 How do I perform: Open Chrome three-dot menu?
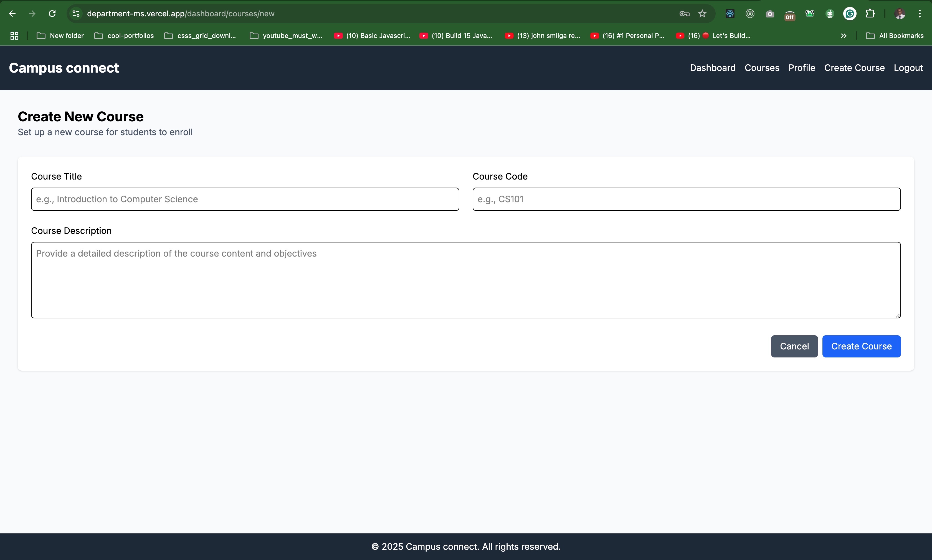click(920, 14)
